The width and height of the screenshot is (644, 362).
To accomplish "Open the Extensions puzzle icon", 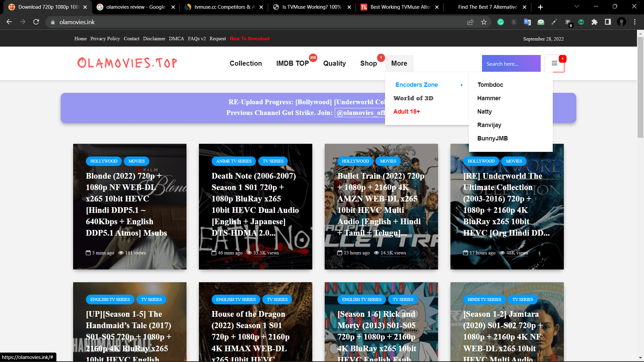I will point(594,22).
